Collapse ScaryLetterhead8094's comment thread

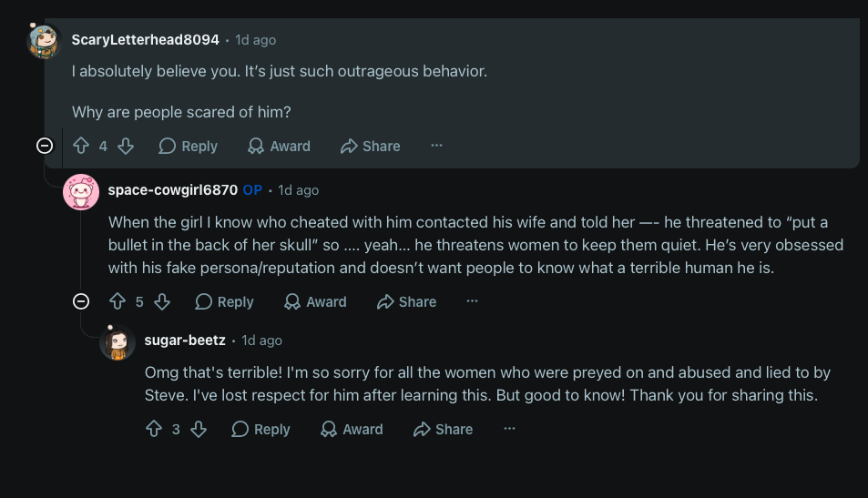coord(45,146)
